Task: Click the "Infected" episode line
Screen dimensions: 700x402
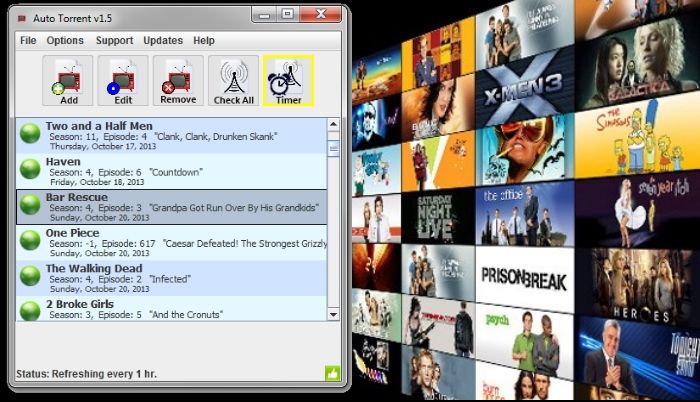Action: tap(120, 279)
